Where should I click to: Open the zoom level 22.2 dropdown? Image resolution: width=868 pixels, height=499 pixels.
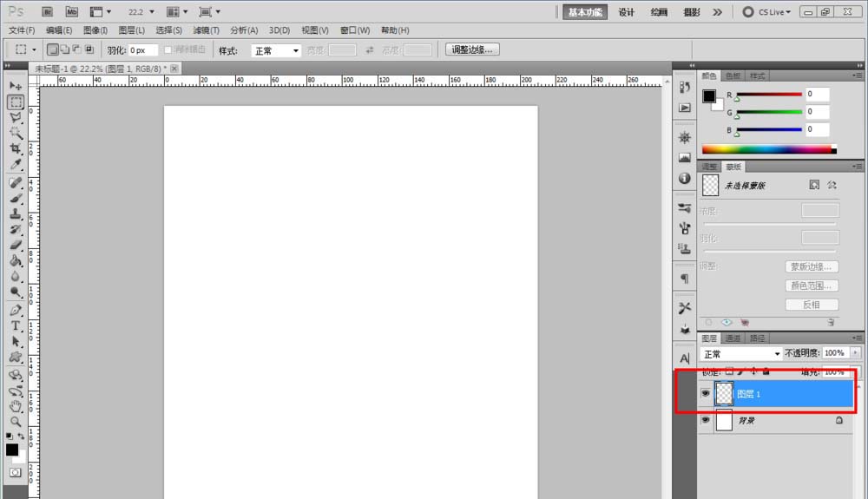[x=152, y=11]
